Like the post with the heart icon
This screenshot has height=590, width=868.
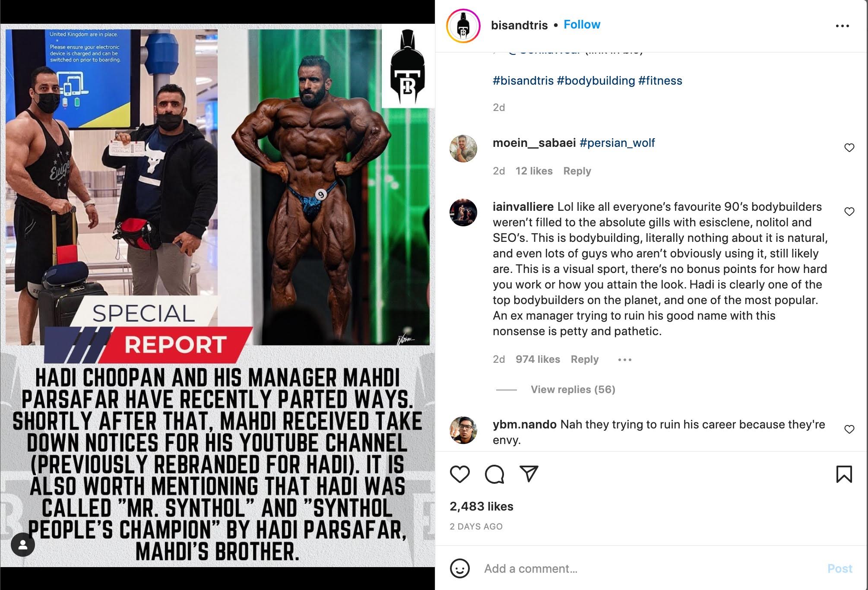(x=459, y=474)
